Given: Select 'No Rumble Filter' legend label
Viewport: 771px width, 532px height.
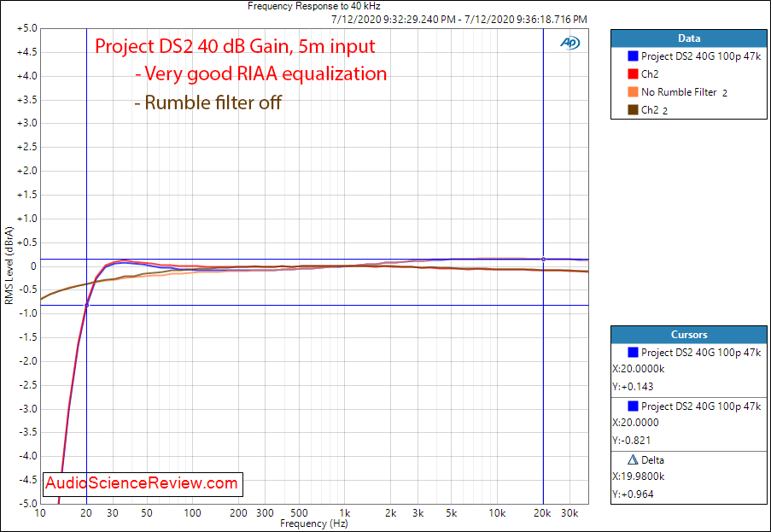Looking at the screenshot, I should tap(679, 92).
